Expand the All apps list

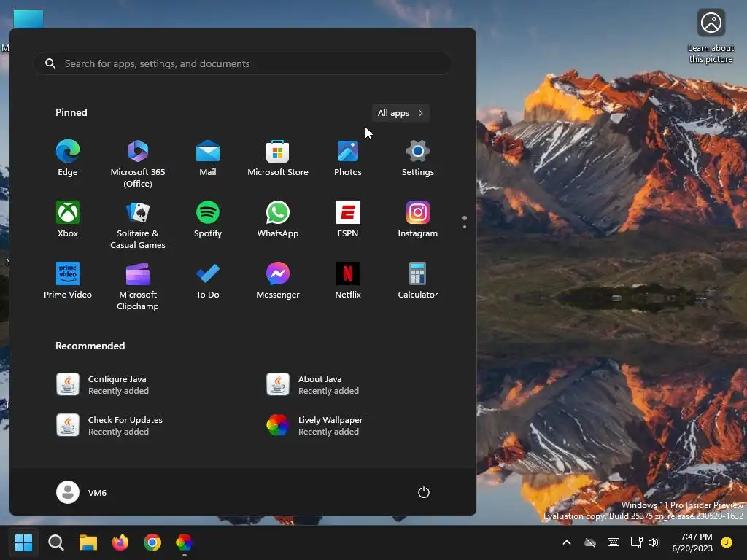(400, 113)
